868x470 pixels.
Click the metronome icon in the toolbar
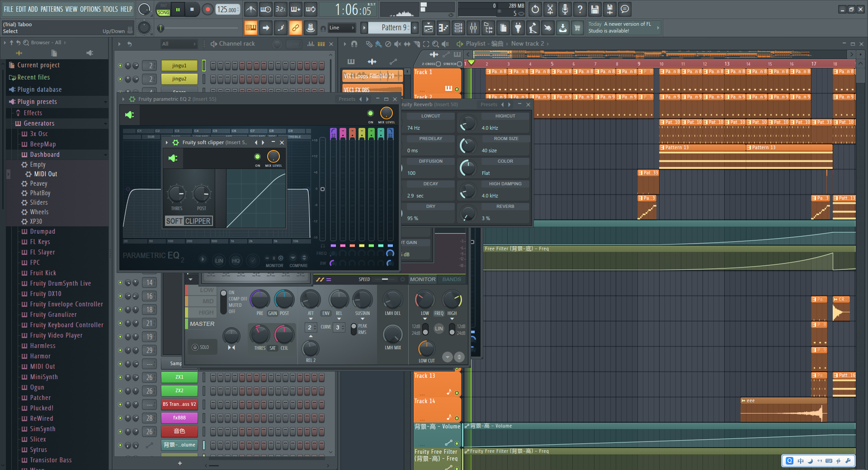pyautogui.click(x=251, y=9)
